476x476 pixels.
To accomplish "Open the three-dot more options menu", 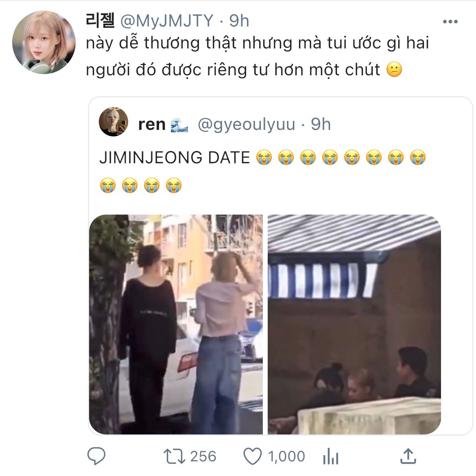I will [x=450, y=22].
